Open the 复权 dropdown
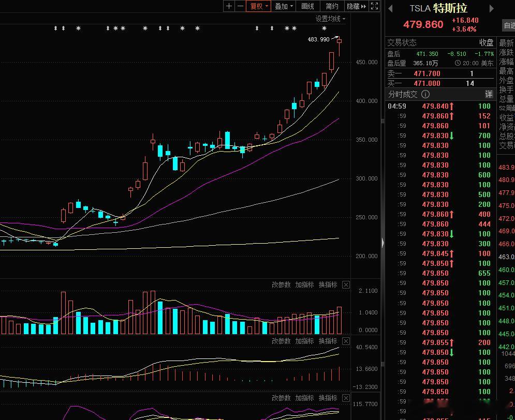Screen dimensions: 515x420 coord(259,6)
